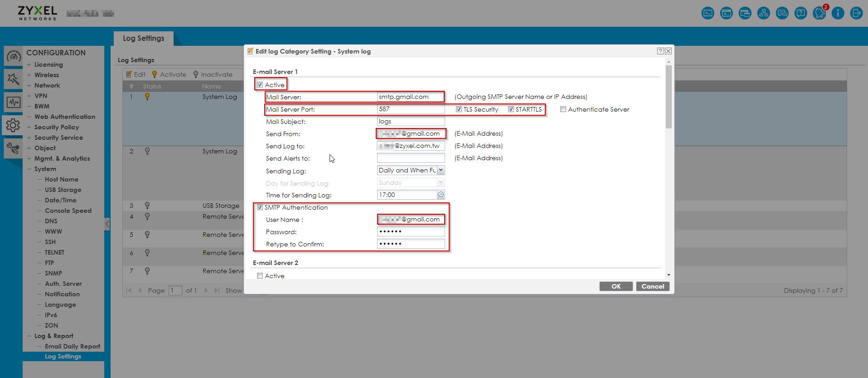This screenshot has width=868, height=378.
Task: Open the Maintenance wrench sidebar icon
Action: (13, 148)
